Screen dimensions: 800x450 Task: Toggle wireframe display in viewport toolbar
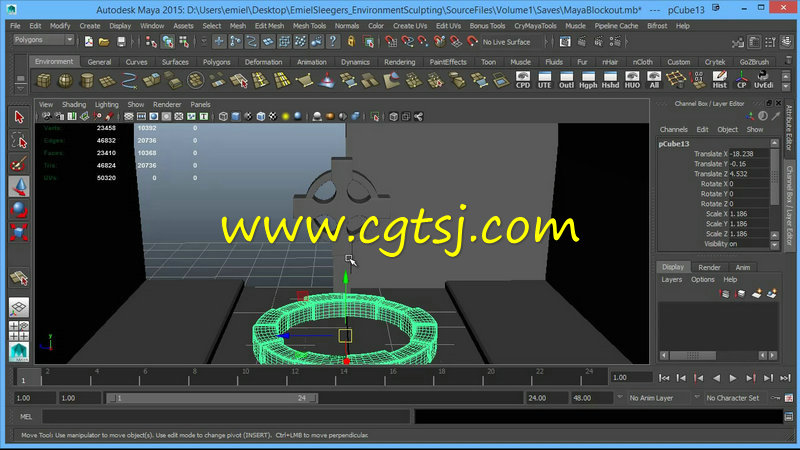click(223, 117)
